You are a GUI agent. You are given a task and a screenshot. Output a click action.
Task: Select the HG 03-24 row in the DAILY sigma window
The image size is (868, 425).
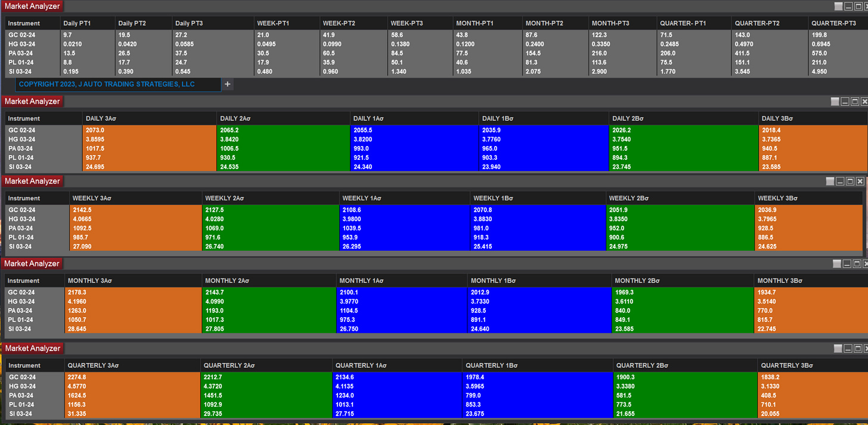pyautogui.click(x=436, y=139)
